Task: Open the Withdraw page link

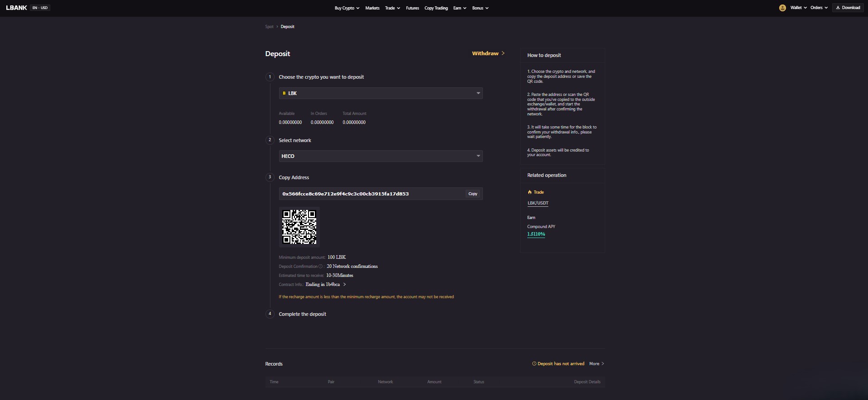Action: (x=488, y=53)
